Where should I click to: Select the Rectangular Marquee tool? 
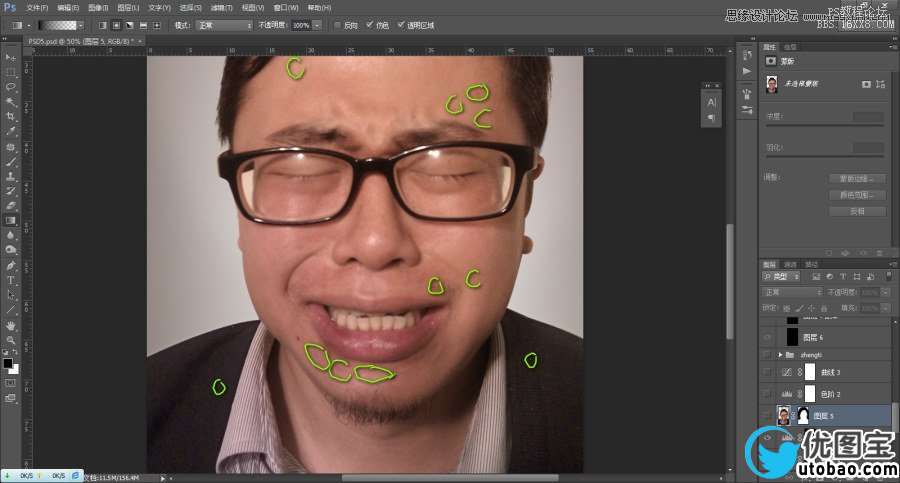tap(10, 72)
